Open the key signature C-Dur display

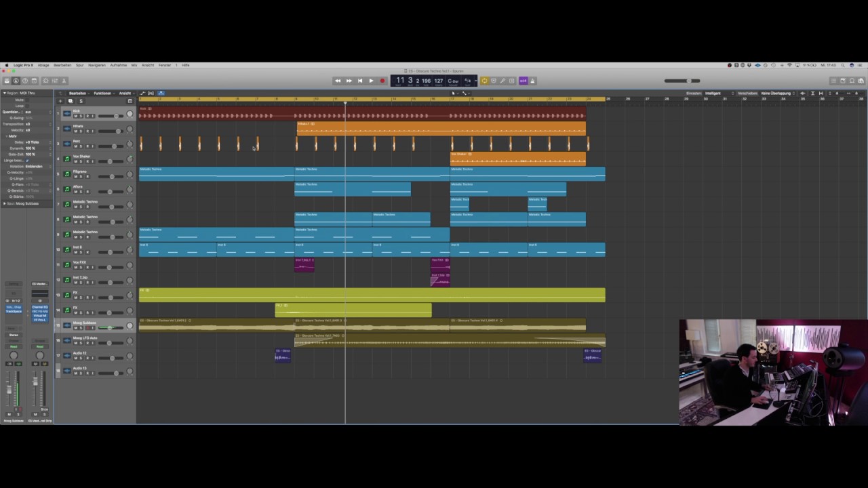[x=453, y=81]
